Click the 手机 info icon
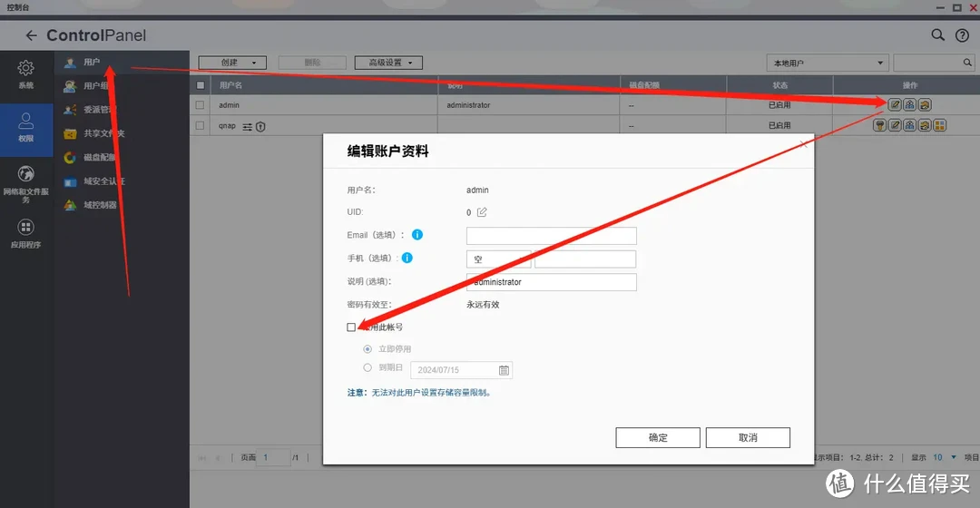980x508 pixels. click(407, 258)
